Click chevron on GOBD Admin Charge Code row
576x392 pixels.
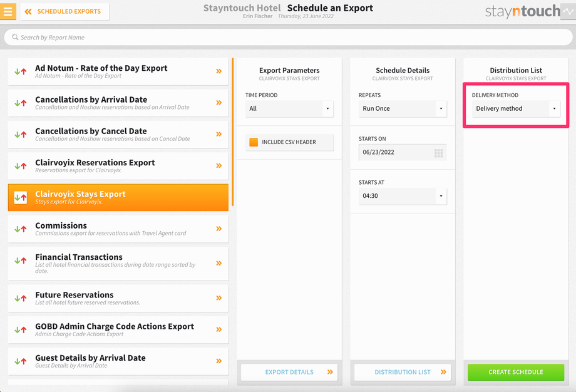[219, 329]
